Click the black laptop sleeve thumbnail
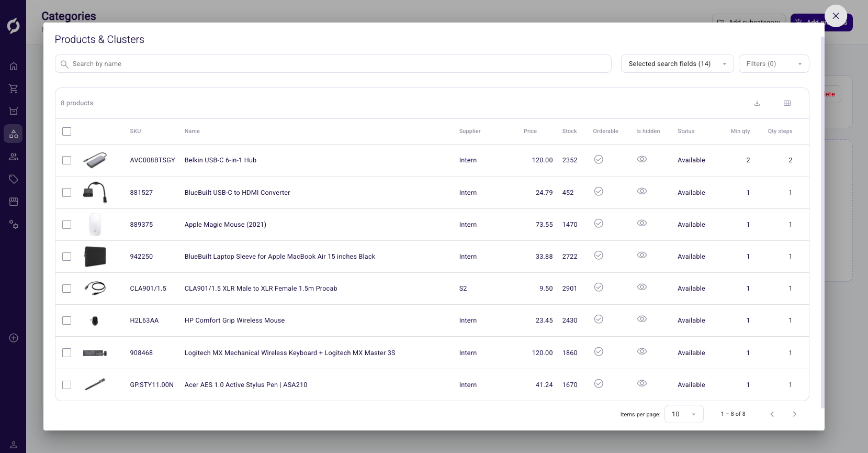Viewport: 868px width, 453px height. point(95,257)
